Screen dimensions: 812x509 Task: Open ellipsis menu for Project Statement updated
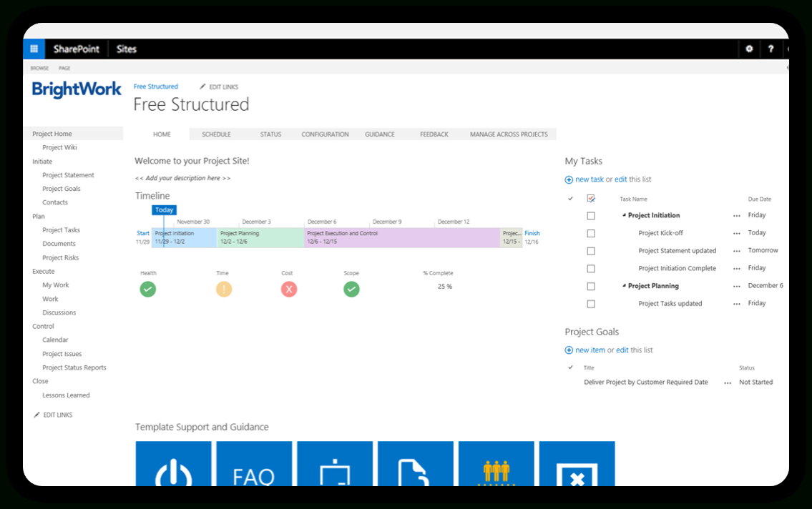click(737, 251)
